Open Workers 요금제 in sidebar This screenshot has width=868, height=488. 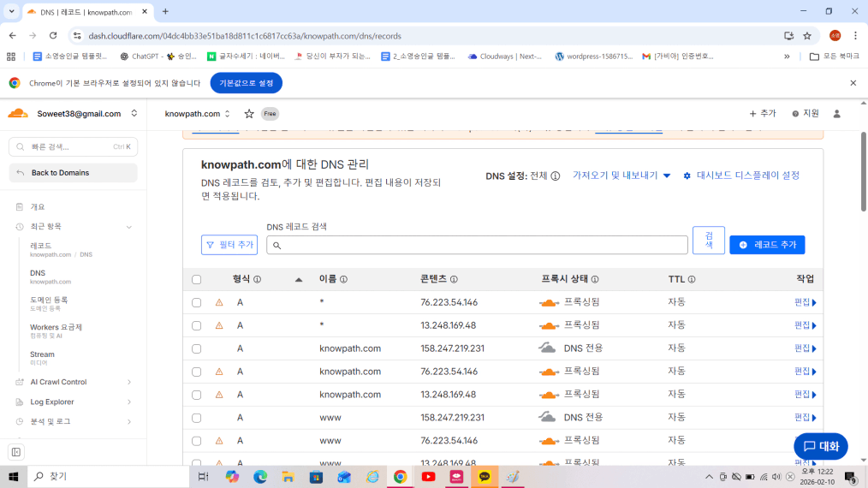pos(56,327)
